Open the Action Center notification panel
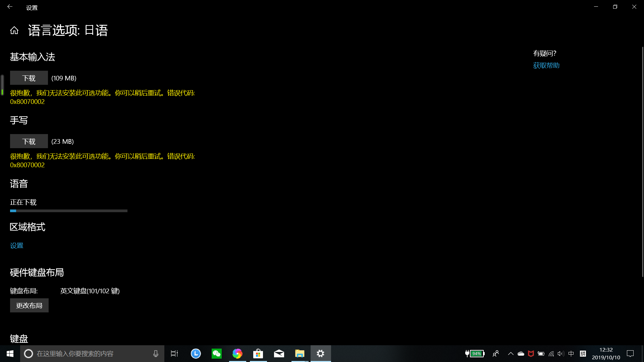Image resolution: width=644 pixels, height=362 pixels. coord(630,354)
